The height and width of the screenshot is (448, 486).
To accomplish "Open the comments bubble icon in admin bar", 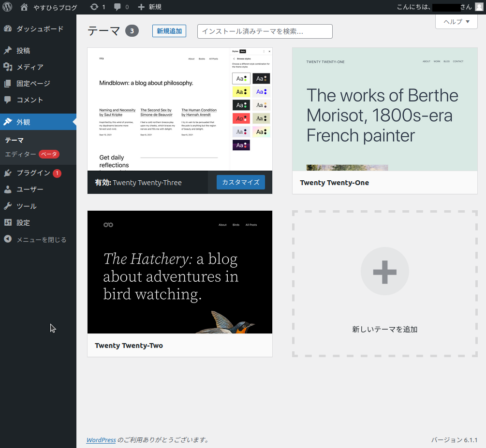I will coord(117,7).
